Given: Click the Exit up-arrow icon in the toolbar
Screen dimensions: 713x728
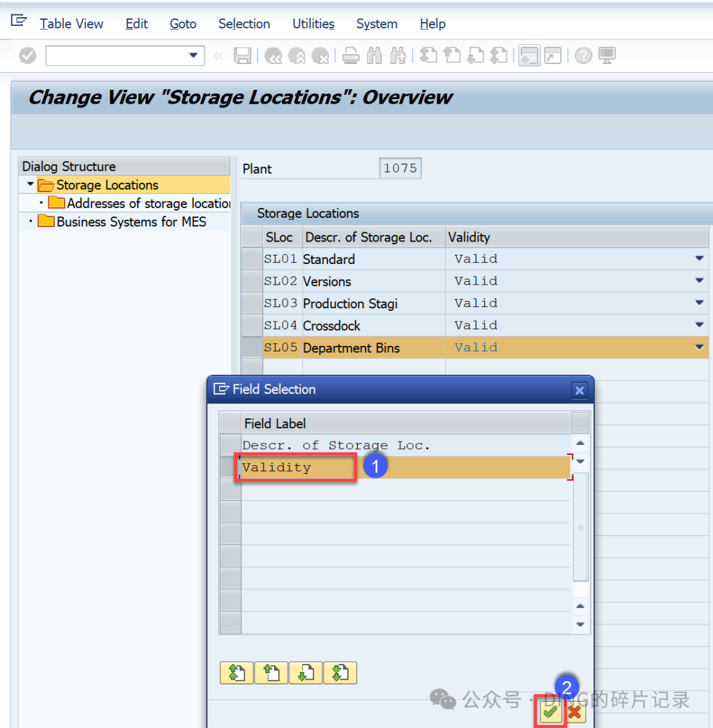Looking at the screenshot, I should click(297, 56).
